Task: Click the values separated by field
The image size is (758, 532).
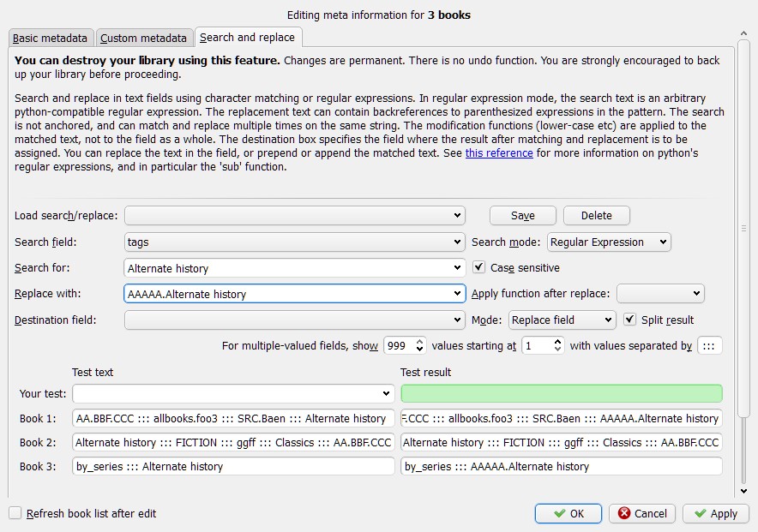Action: tap(709, 345)
